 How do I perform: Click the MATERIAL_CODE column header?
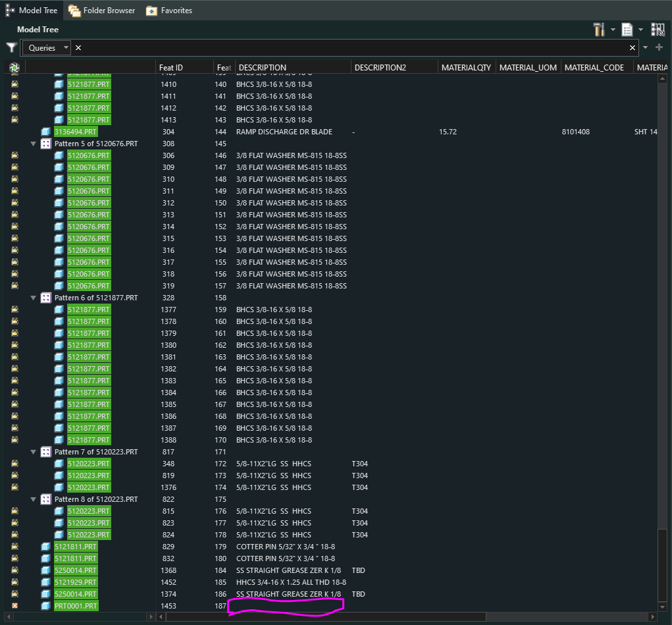594,67
